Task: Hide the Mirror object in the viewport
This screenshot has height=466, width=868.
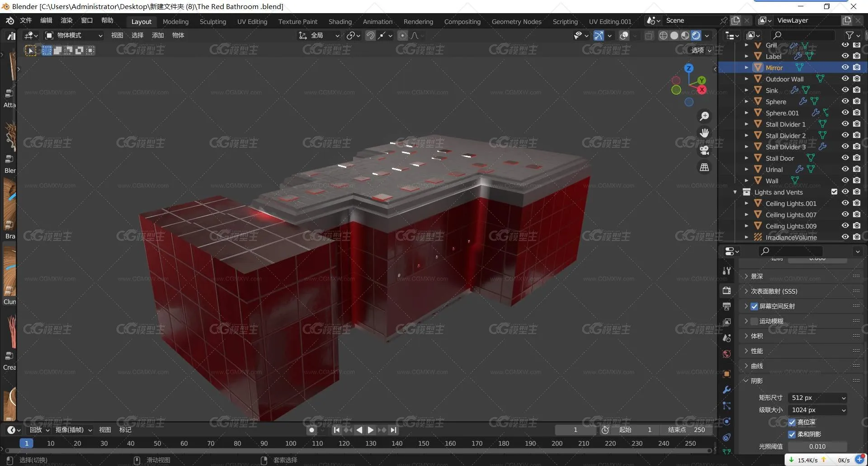Action: (x=845, y=67)
